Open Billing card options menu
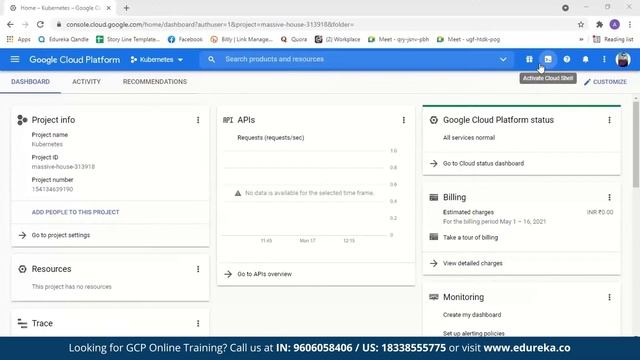 tap(609, 197)
